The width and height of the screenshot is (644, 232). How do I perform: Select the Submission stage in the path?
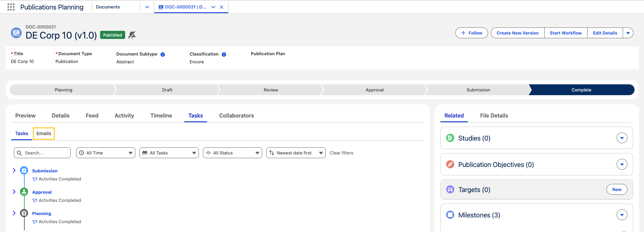click(x=478, y=90)
